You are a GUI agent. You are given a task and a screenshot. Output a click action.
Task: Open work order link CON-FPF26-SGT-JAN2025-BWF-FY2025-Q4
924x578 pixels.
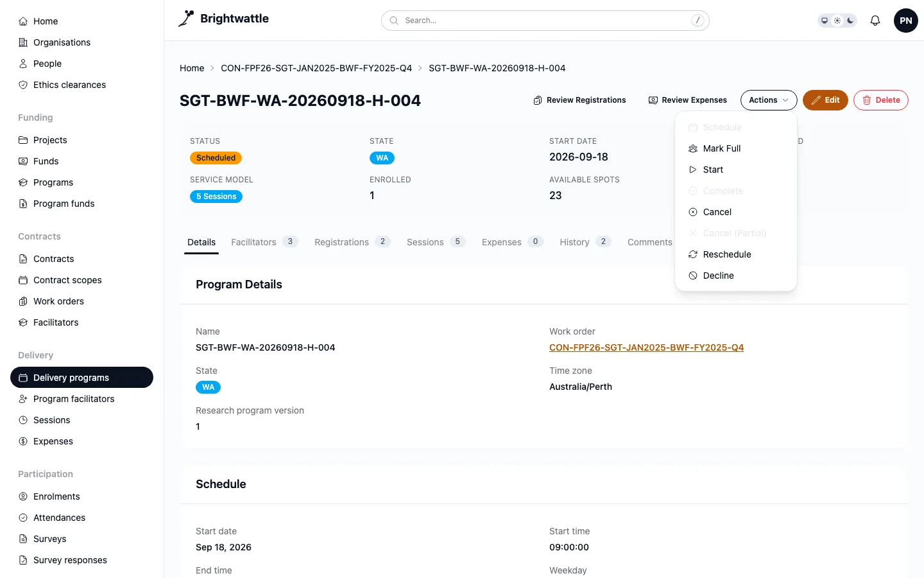(x=646, y=347)
